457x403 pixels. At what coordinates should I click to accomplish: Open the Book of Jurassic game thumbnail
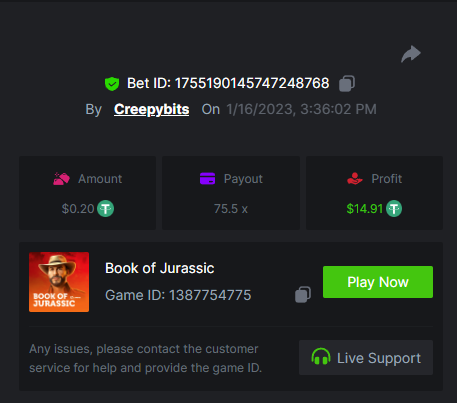coord(59,282)
